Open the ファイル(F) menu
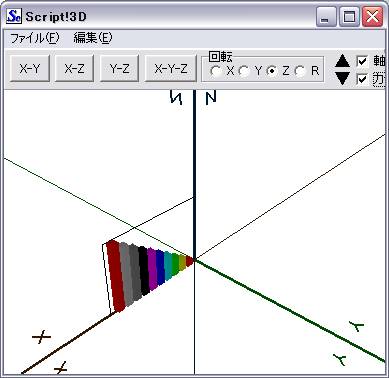Screen dimensions: 389x378 35,38
